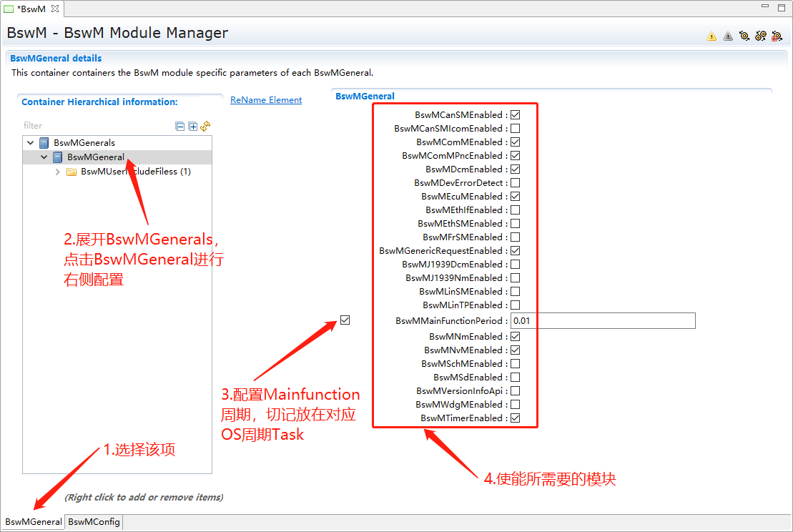Collapse the BswMGeneral child node arrow
The image size is (793, 532).
[44, 157]
